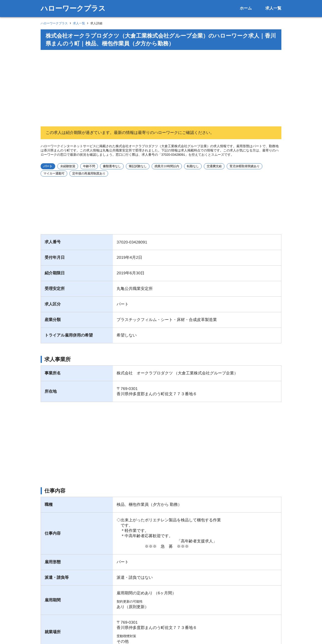Click the 事業所名 company name value
322x644 pixels.
(177, 373)
